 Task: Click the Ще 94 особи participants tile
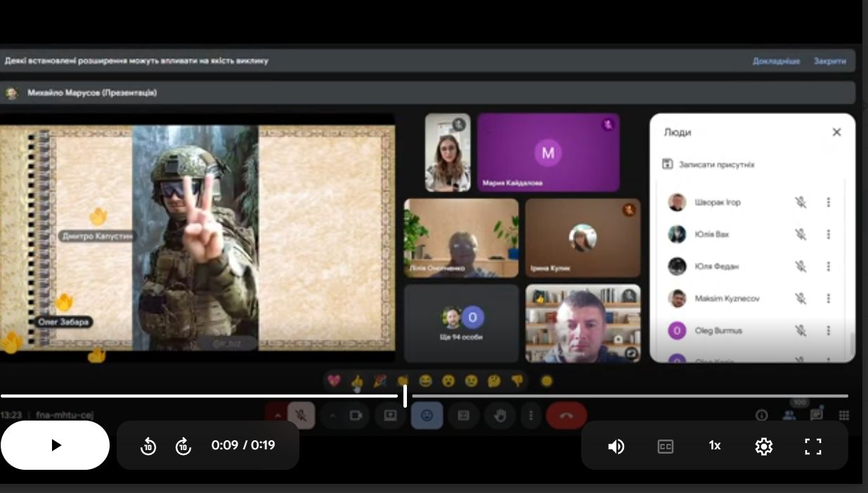pyautogui.click(x=461, y=324)
